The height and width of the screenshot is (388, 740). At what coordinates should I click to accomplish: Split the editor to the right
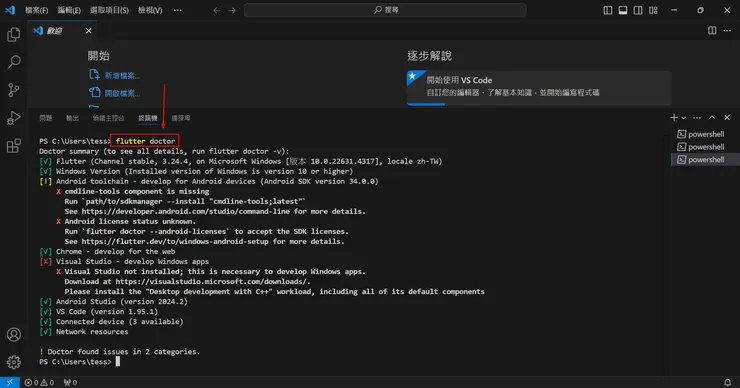[712, 31]
